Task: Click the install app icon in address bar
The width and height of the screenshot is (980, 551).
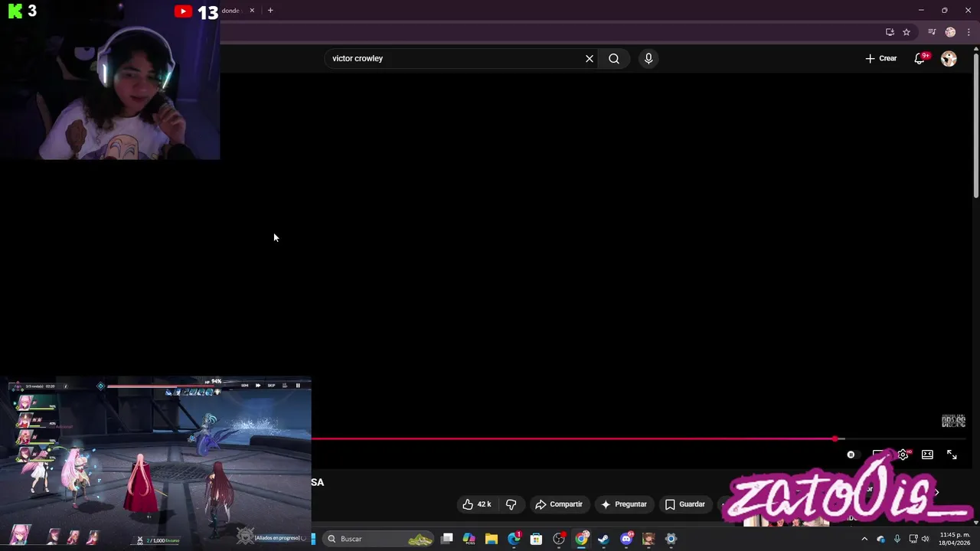Action: coord(890,32)
